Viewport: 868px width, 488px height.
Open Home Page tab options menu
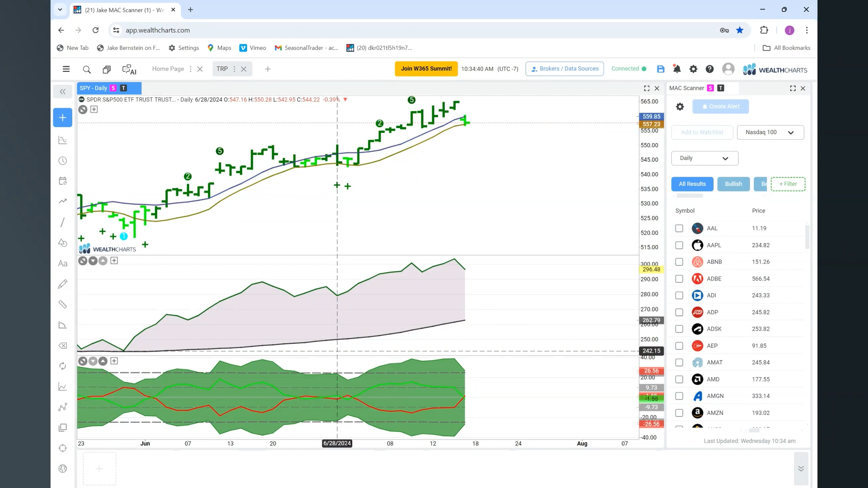(x=190, y=69)
